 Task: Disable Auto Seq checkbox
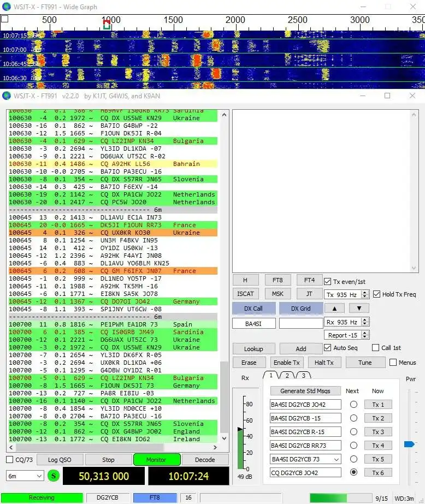tap(327, 348)
